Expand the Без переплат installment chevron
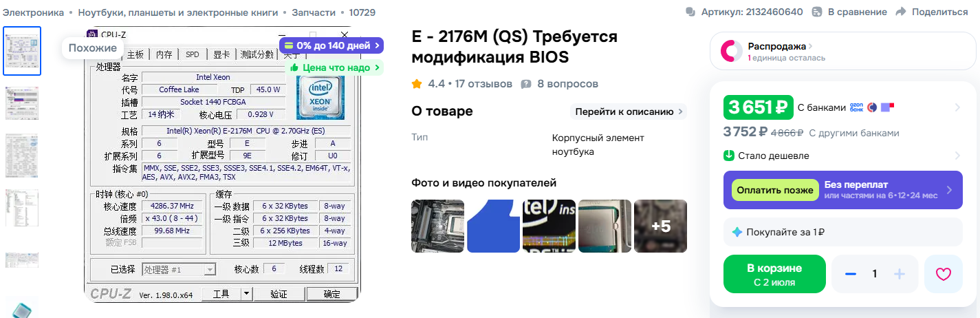 point(949,190)
